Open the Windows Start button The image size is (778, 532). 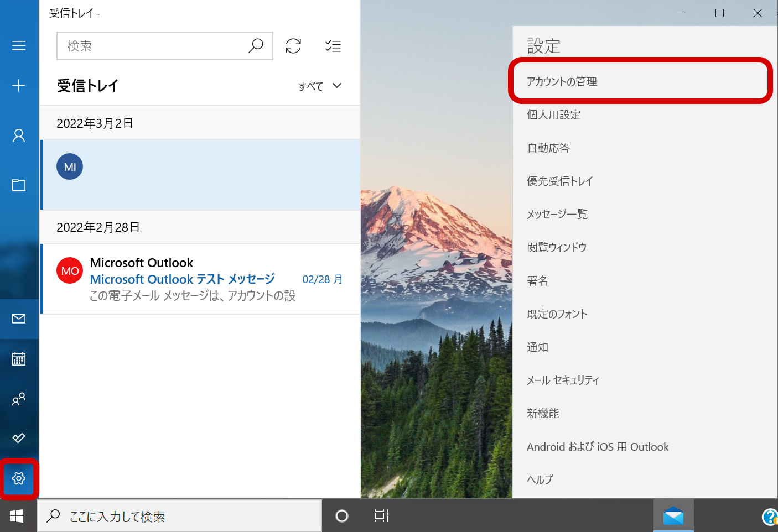click(x=17, y=516)
